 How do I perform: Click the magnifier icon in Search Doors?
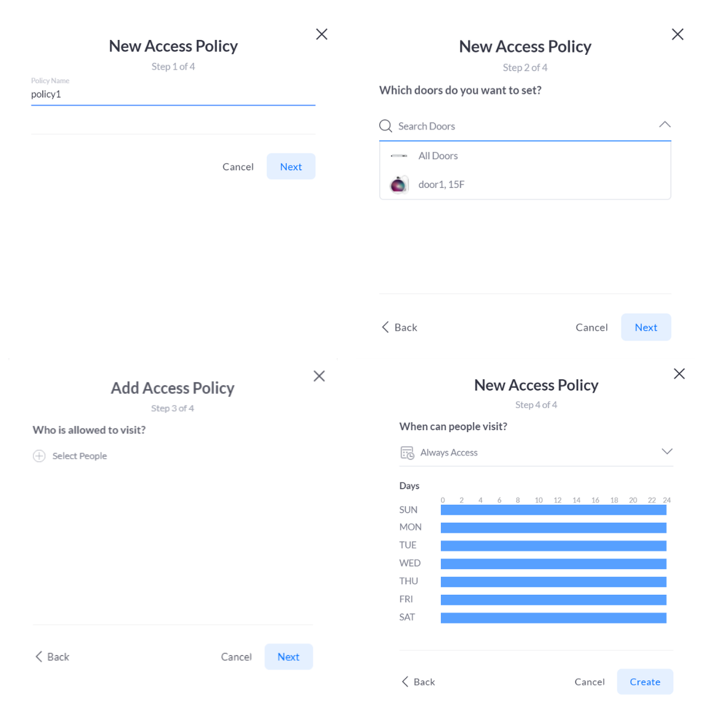[385, 126]
